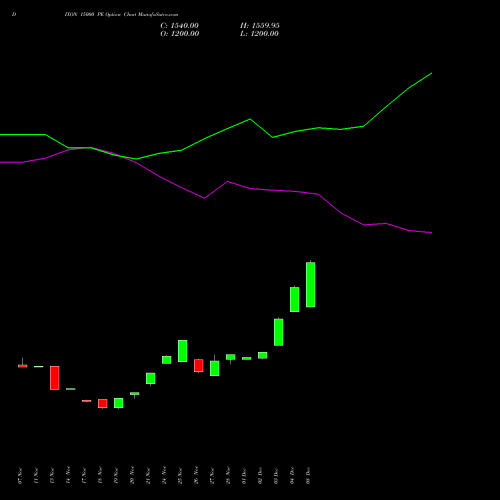Viewport: 500px width, 500px height.
Task: Click the 18 Nov date label
Action: 100,476
